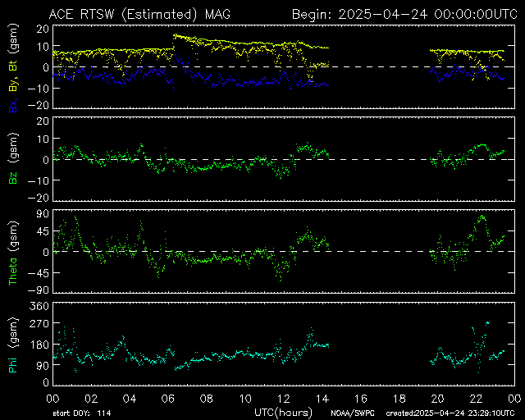The width and height of the screenshot is (525, 420).
Task: Select the leftmost "00" hour label on time axis
Action: (x=52, y=399)
